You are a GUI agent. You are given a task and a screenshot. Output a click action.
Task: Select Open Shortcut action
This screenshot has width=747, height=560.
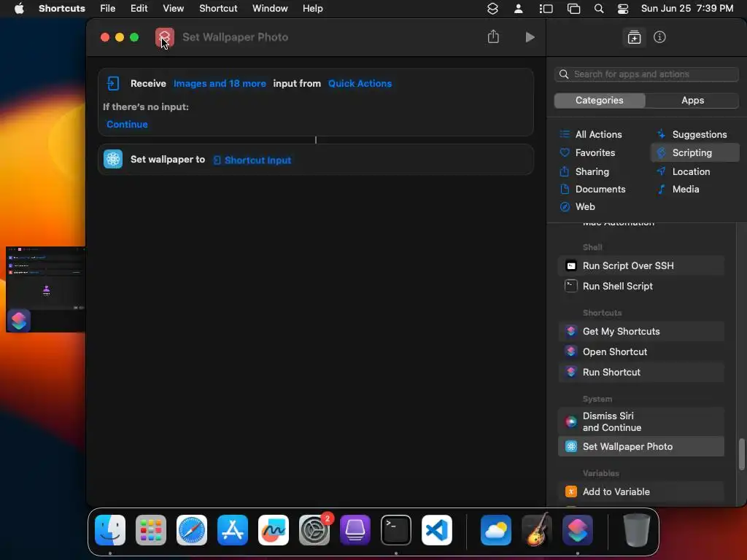tap(640, 352)
